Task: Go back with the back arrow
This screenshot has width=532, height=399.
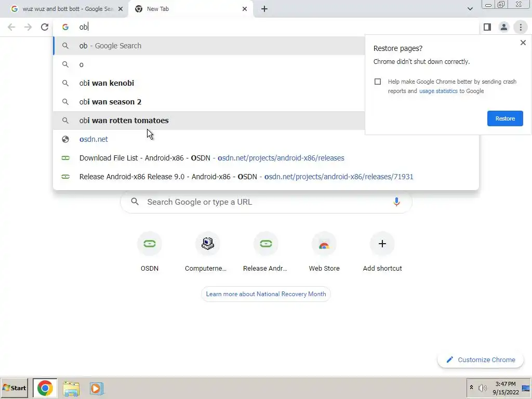Action: point(11,27)
